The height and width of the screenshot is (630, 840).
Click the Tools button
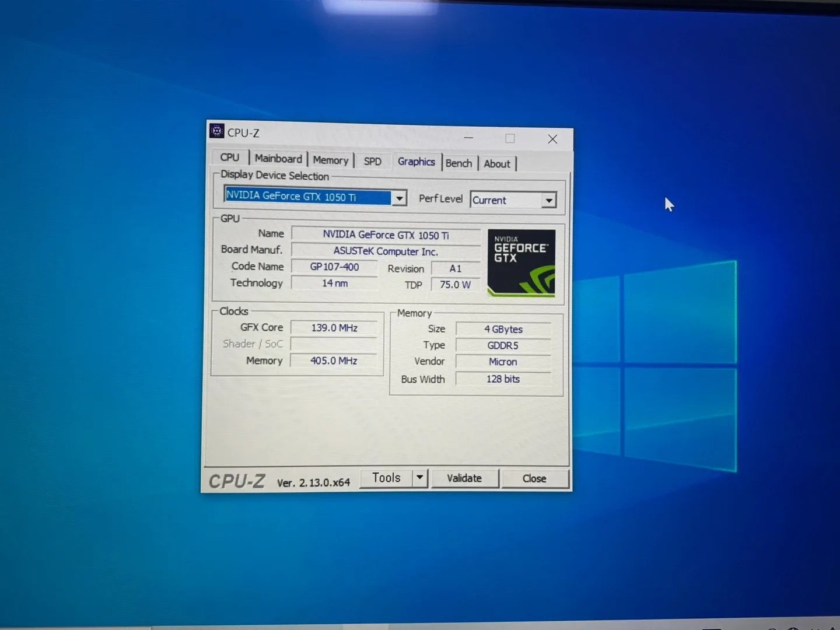point(386,478)
